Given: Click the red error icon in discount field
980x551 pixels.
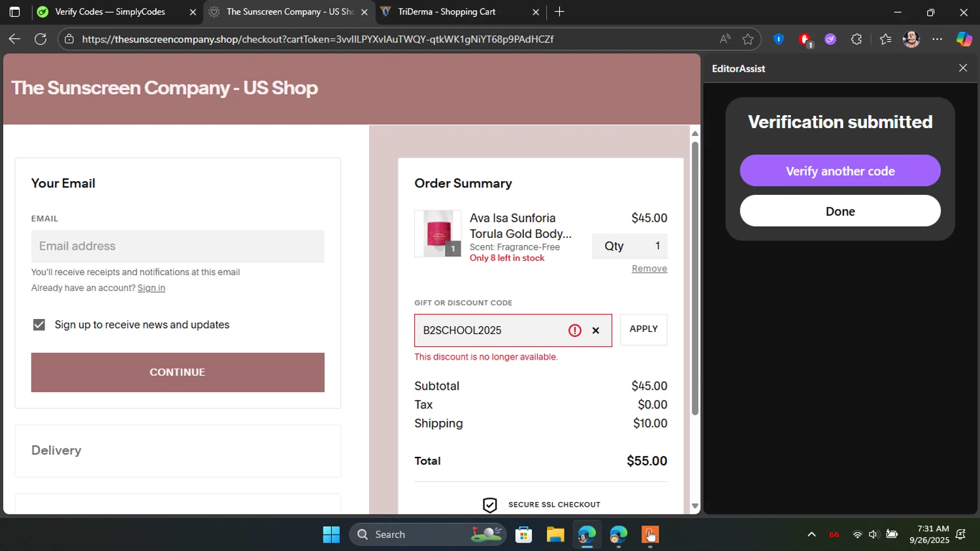Looking at the screenshot, I should tap(575, 331).
